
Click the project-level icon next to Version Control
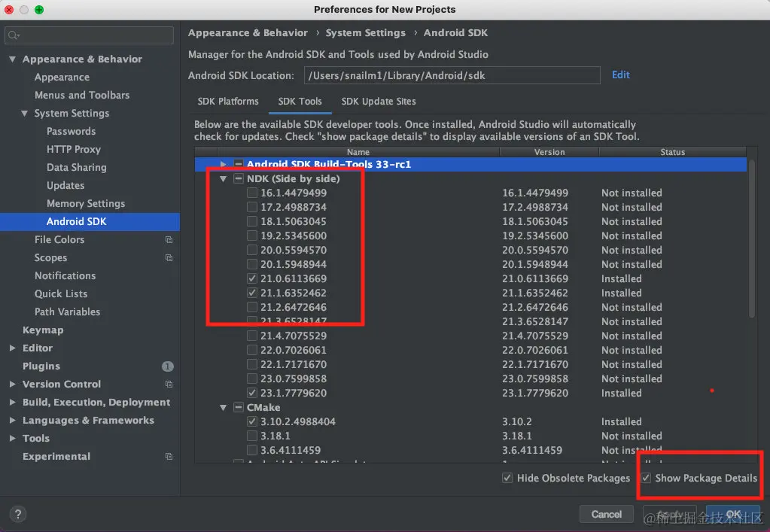click(x=169, y=384)
